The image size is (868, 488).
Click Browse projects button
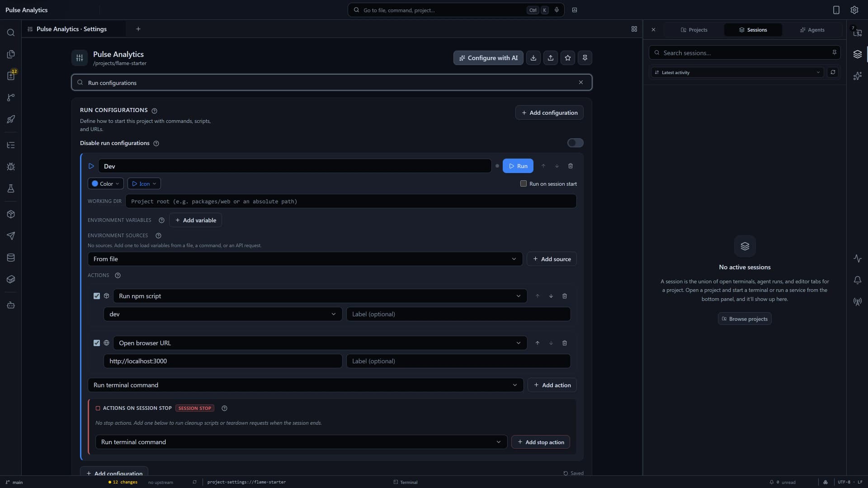pos(745,319)
